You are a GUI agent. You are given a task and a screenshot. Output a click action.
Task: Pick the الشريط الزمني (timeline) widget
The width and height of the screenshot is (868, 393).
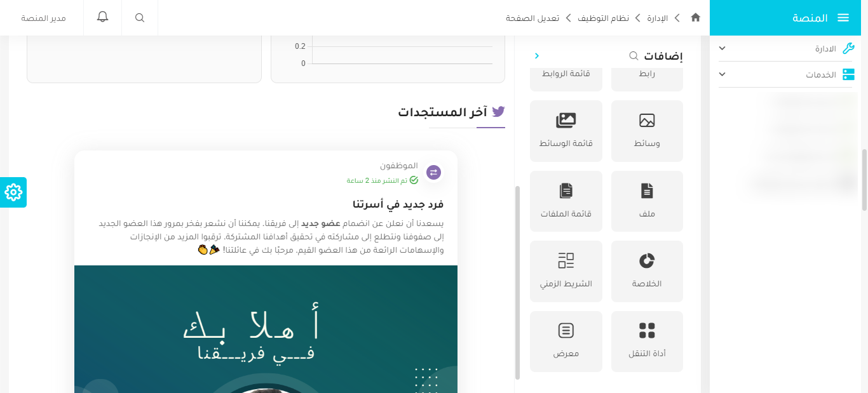566,271
